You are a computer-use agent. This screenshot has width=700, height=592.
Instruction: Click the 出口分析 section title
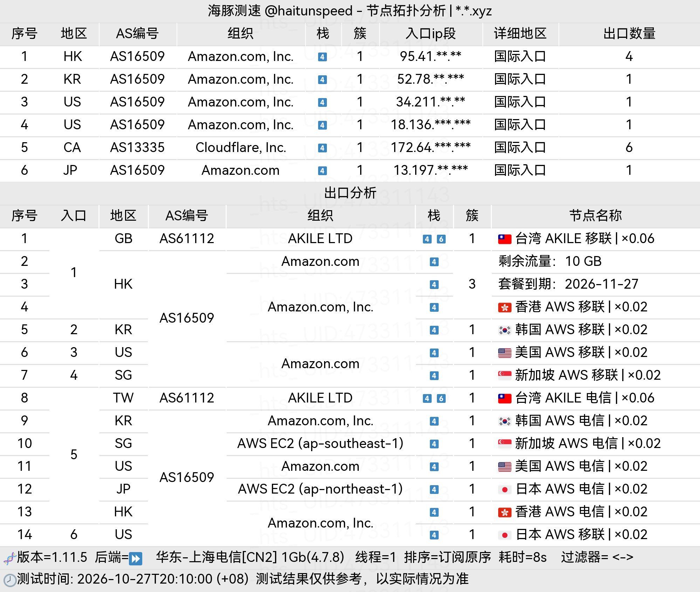click(350, 193)
